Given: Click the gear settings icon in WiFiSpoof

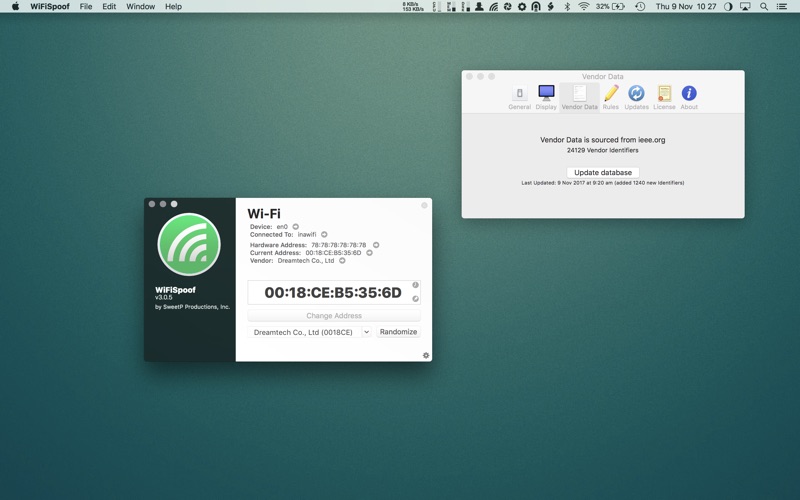Looking at the screenshot, I should (426, 355).
